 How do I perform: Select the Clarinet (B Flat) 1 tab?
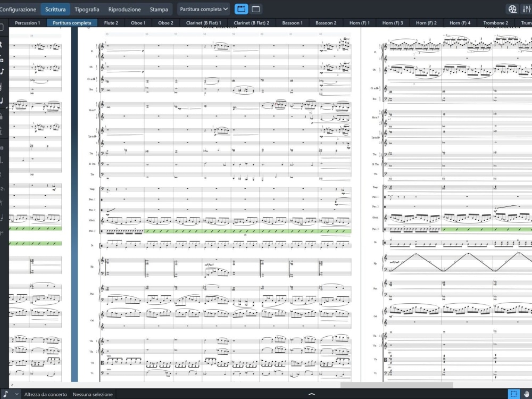point(204,23)
